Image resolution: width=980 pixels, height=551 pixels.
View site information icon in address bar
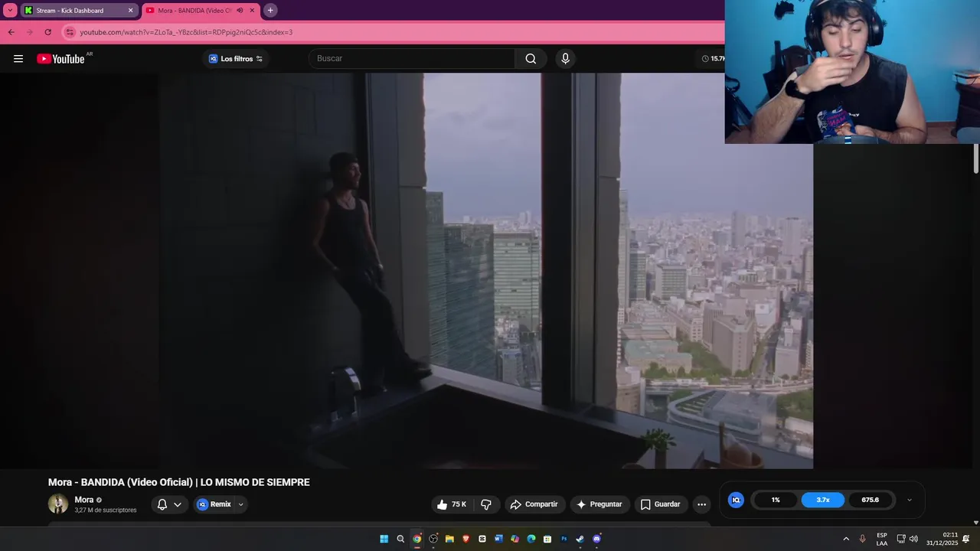70,32
